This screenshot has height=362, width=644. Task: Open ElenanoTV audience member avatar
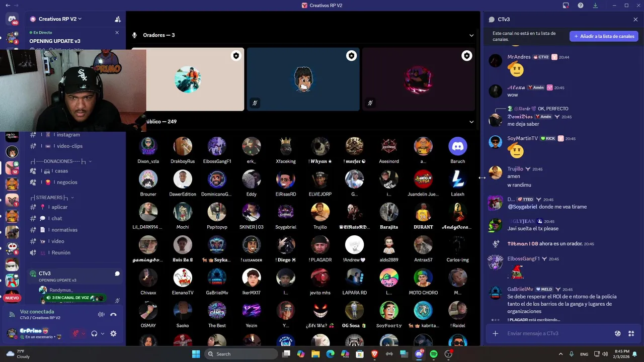point(183,278)
